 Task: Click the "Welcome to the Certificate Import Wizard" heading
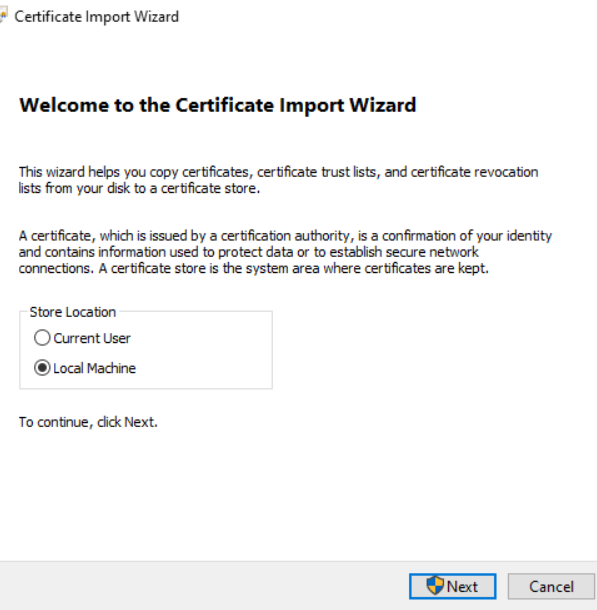[x=218, y=105]
